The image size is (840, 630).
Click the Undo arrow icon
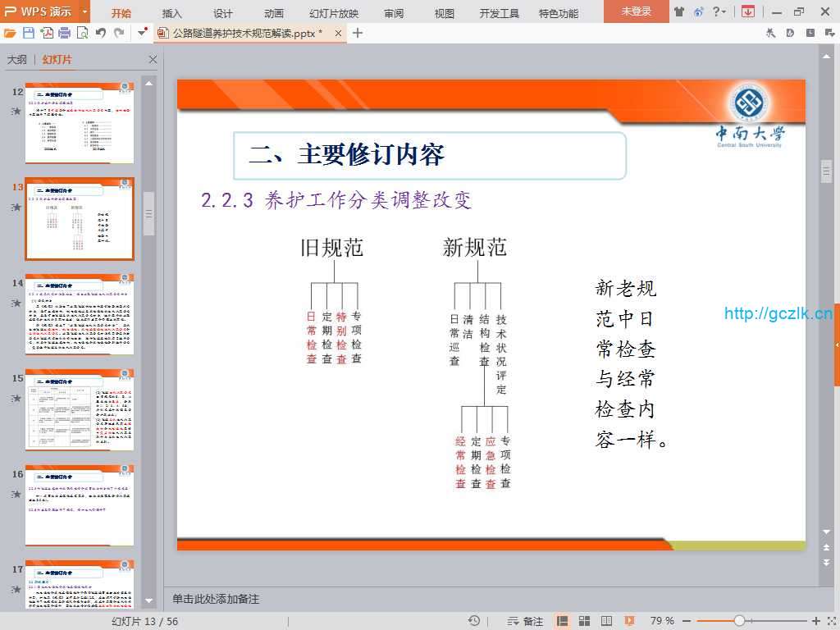101,33
